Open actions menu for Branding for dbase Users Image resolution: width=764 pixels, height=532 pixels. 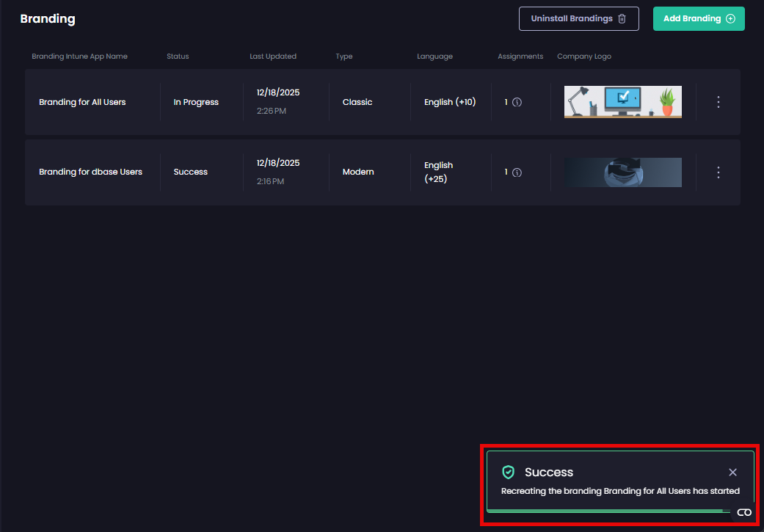point(718,172)
